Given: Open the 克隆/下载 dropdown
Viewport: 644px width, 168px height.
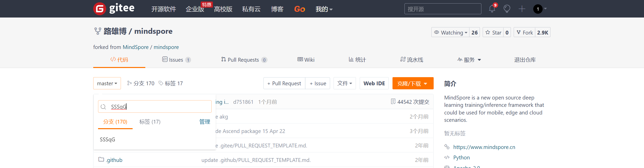Looking at the screenshot, I should [x=413, y=83].
